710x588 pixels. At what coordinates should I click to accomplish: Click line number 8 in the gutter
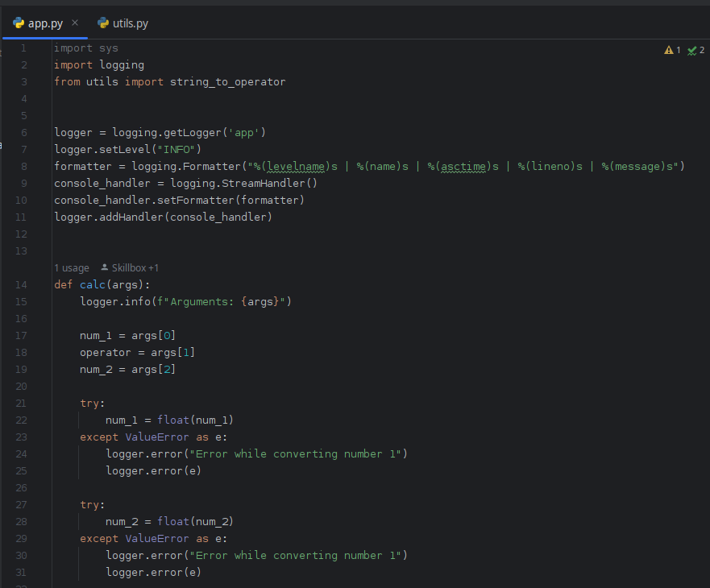point(24,167)
